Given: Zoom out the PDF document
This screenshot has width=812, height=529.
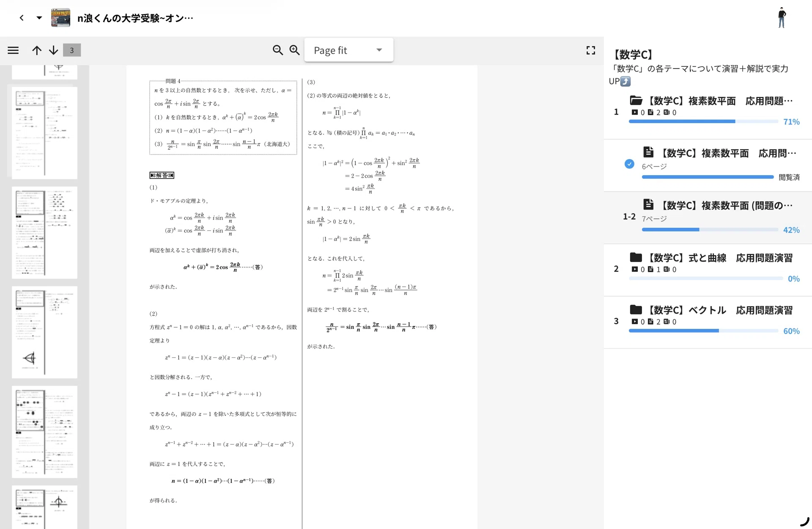Looking at the screenshot, I should point(278,50).
